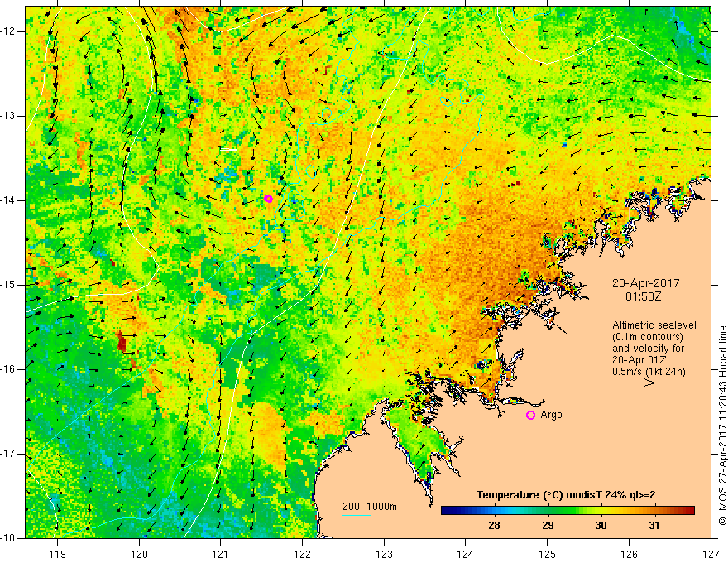
Task: Click longitude label 120
Action: click(x=139, y=554)
